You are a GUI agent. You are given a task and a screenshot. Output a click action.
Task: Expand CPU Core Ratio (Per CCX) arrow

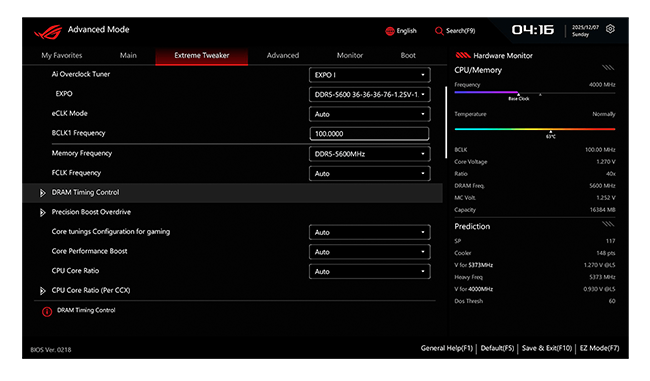42,291
